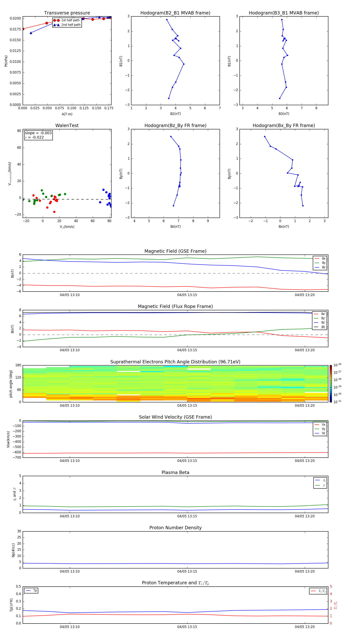
Task: Click the 'Np(#/cc)' y-axis label
Action: tap(13, 550)
